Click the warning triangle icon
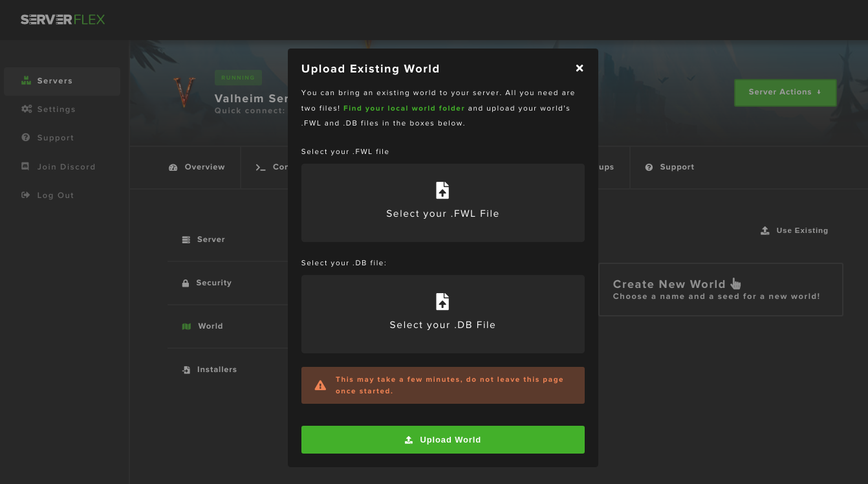 (320, 386)
